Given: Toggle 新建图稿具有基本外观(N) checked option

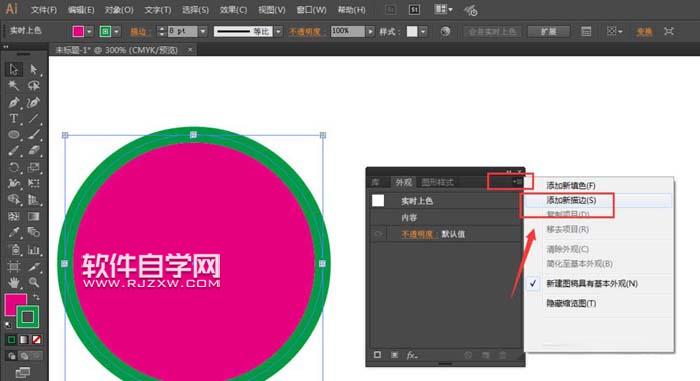Looking at the screenshot, I should pyautogui.click(x=592, y=284).
